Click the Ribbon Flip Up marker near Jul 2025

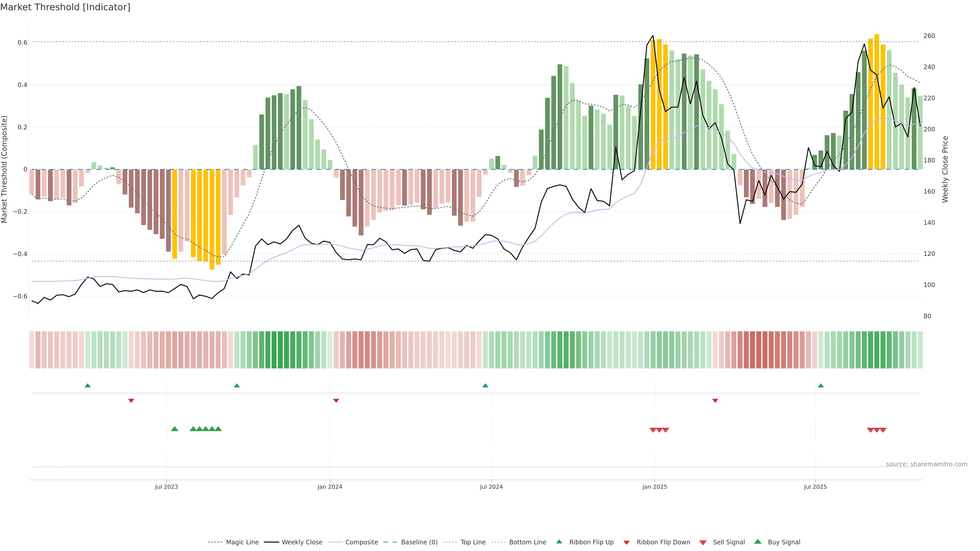820,386
